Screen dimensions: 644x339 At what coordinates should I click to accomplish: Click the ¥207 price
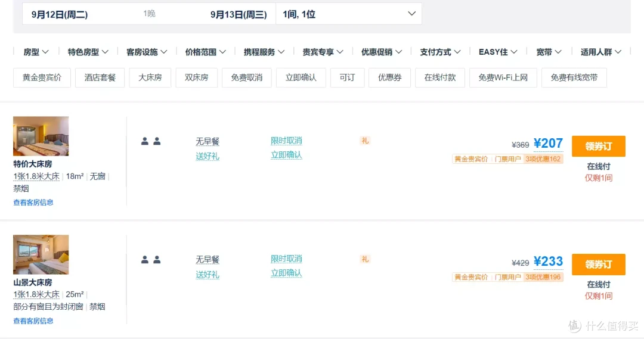click(x=549, y=143)
